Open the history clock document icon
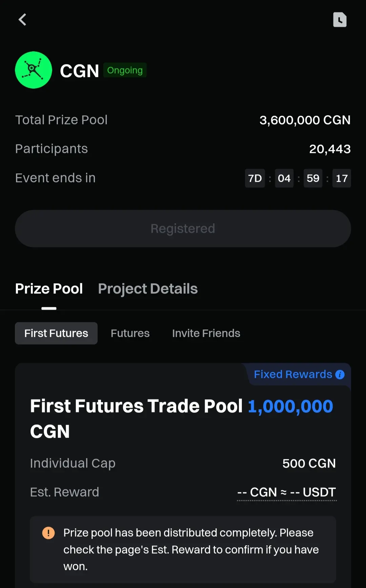This screenshot has height=588, width=366. coord(340,20)
